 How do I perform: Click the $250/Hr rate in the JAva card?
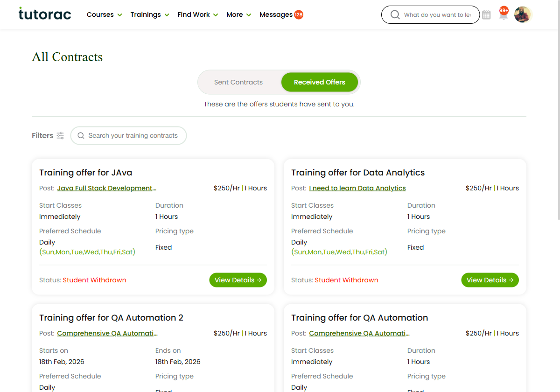pos(227,188)
